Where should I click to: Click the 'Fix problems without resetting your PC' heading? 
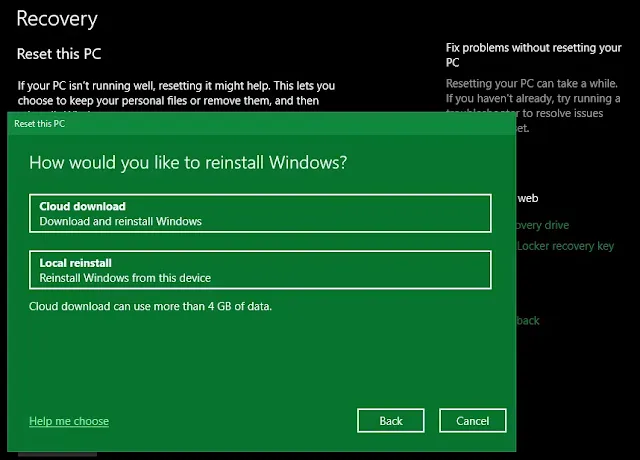coord(533,55)
